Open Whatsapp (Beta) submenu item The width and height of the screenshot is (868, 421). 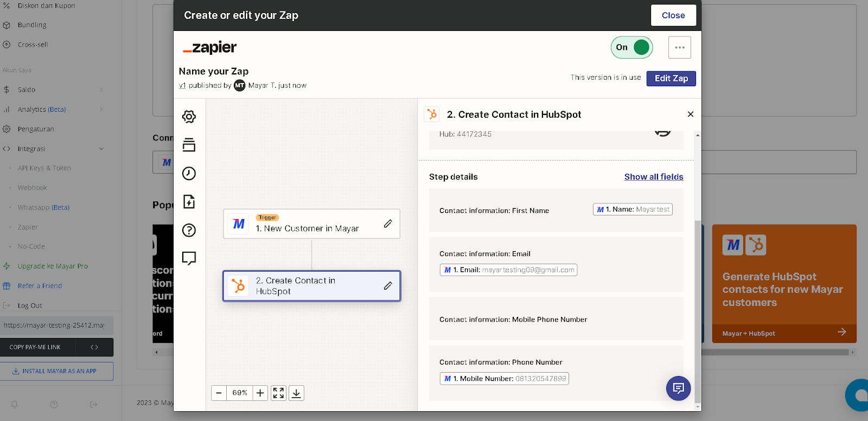(43, 207)
